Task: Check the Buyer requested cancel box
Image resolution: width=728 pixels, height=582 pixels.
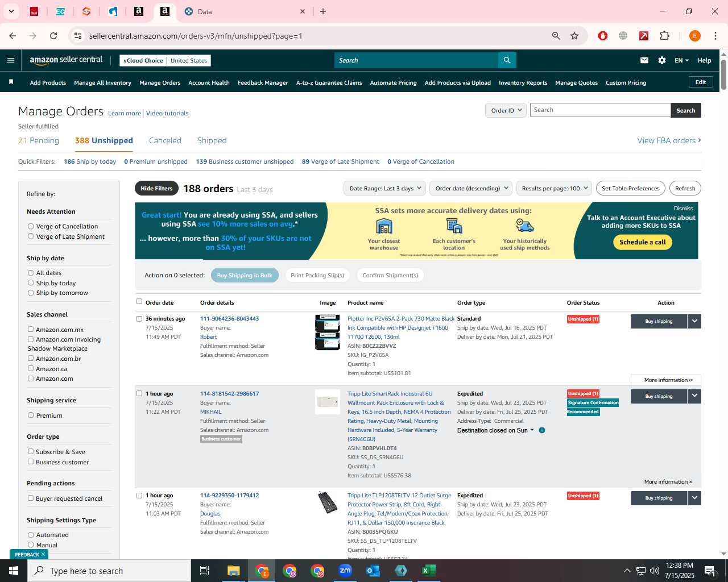Action: [31, 498]
